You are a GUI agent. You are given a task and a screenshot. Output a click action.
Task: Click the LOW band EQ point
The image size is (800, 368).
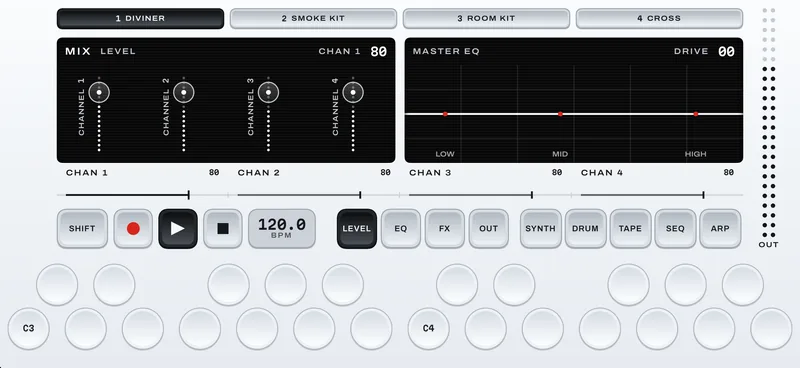point(445,114)
